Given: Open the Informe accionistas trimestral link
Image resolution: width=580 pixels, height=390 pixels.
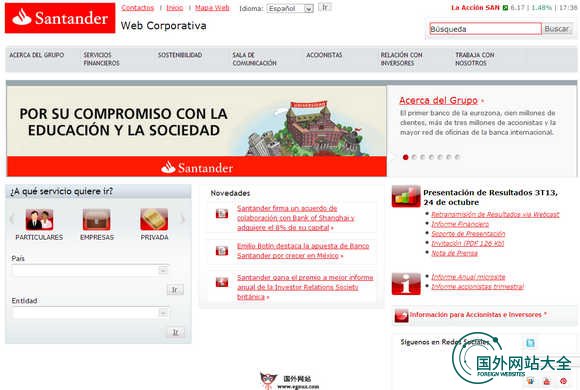Looking at the screenshot, I should [x=477, y=286].
